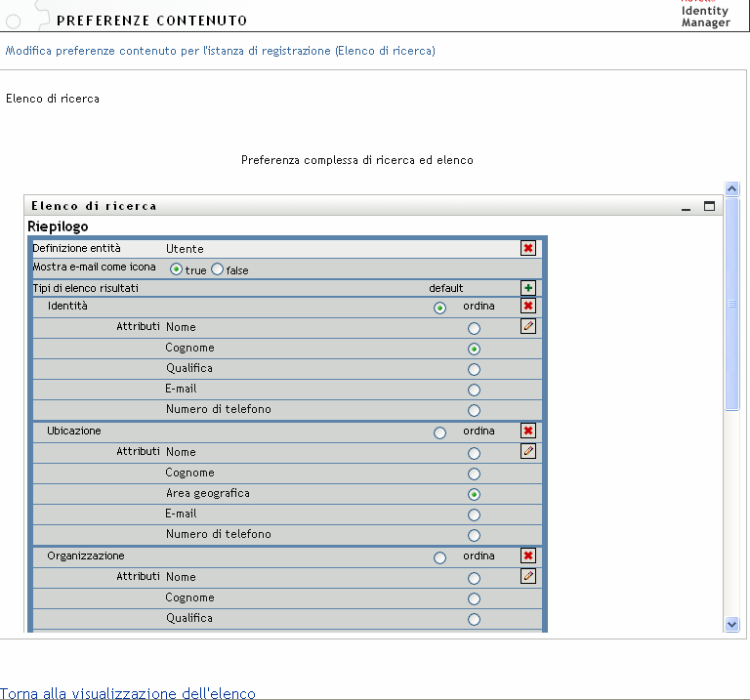750x700 pixels.
Task: Sort Identità list by Qualifica
Action: click(x=474, y=370)
